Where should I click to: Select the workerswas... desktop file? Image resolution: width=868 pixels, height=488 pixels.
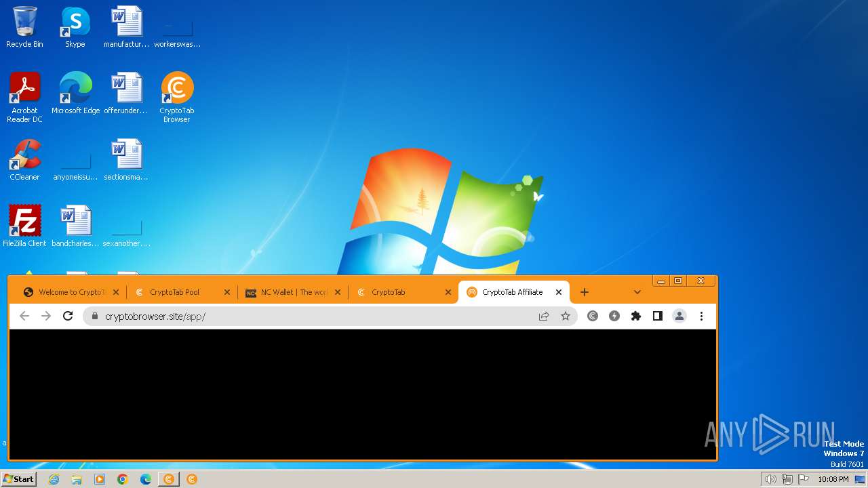(177, 33)
